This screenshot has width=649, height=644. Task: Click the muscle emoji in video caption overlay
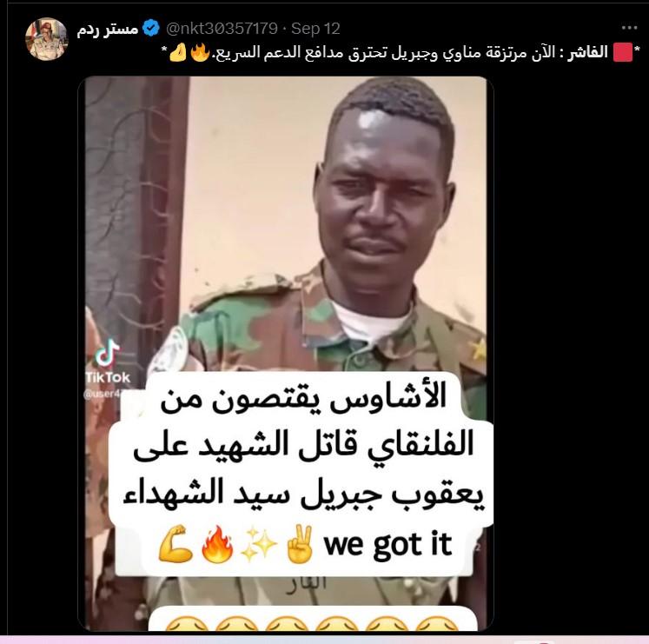coord(175,544)
